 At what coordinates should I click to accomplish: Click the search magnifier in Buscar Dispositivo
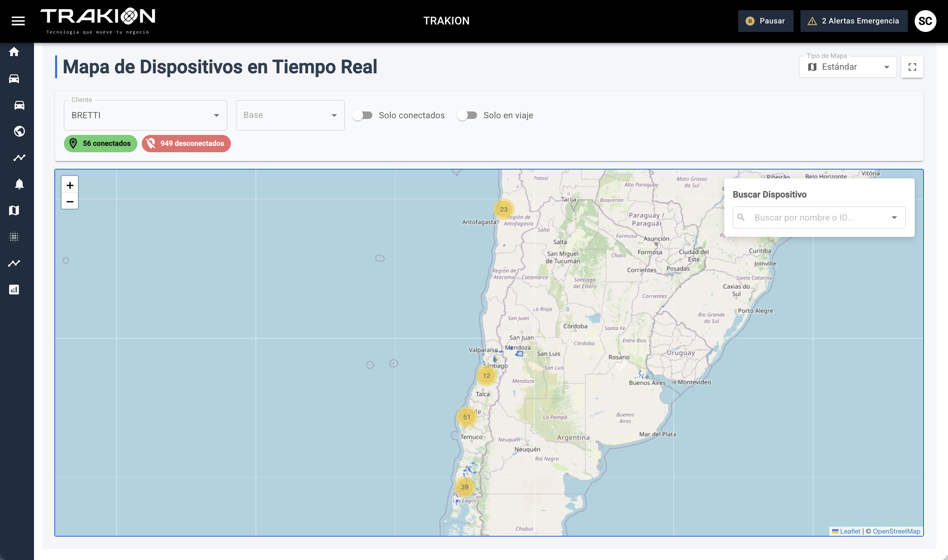[x=741, y=217]
